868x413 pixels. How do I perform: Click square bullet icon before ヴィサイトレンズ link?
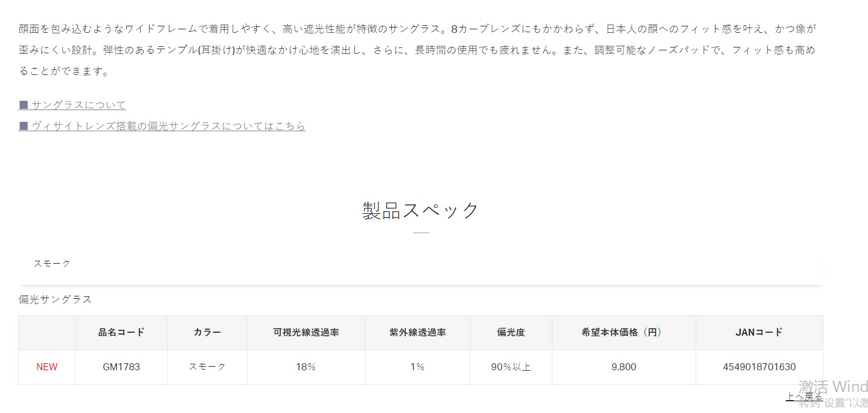[23, 126]
